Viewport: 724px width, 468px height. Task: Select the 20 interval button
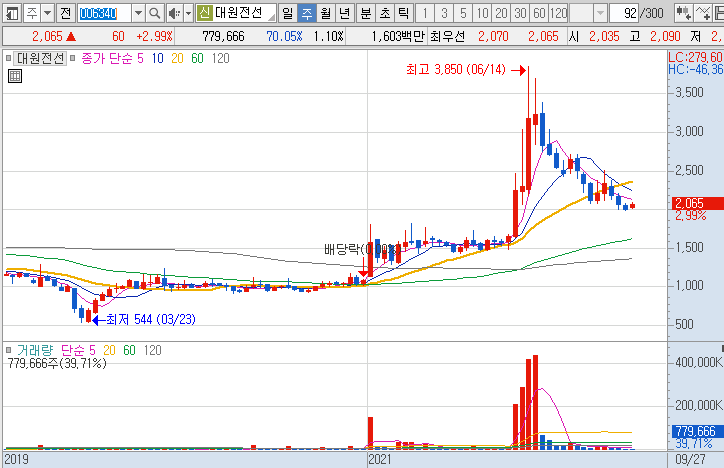tap(501, 13)
